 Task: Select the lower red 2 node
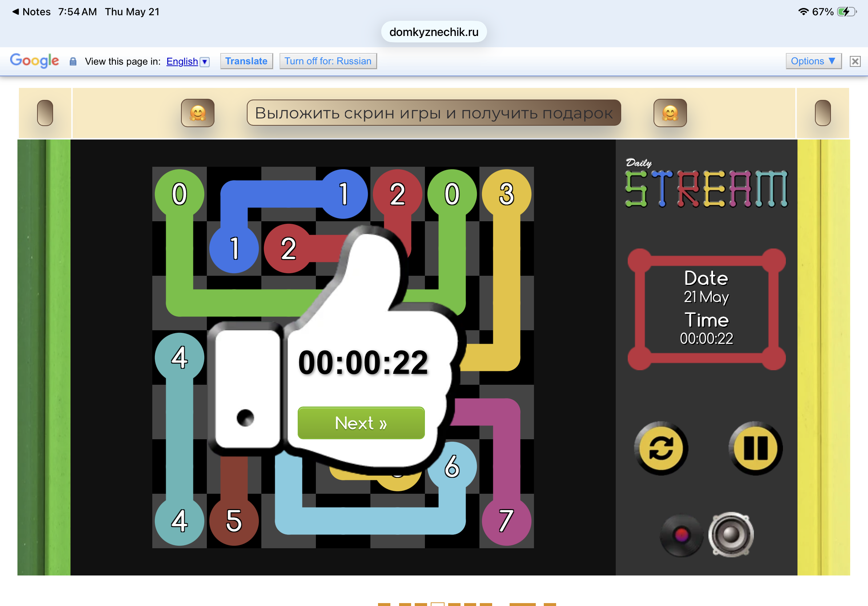(289, 249)
